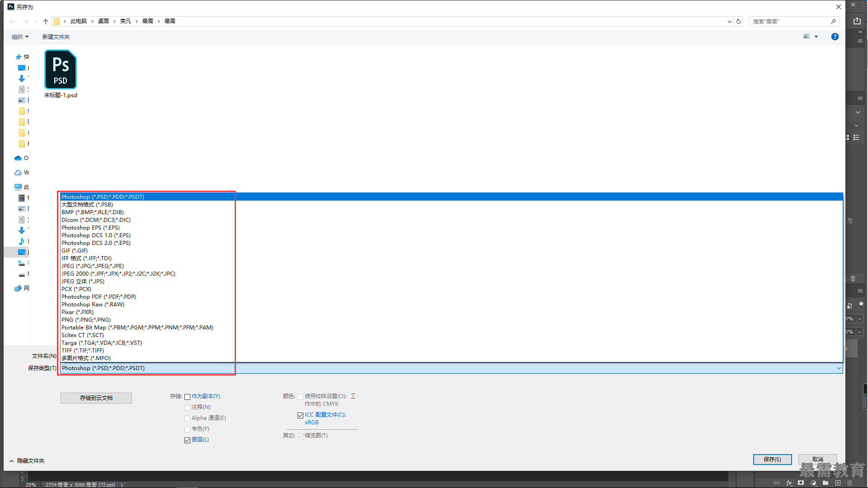Screen dimensions: 868x488
Task: Click 保存(S) button
Action: pos(772,460)
